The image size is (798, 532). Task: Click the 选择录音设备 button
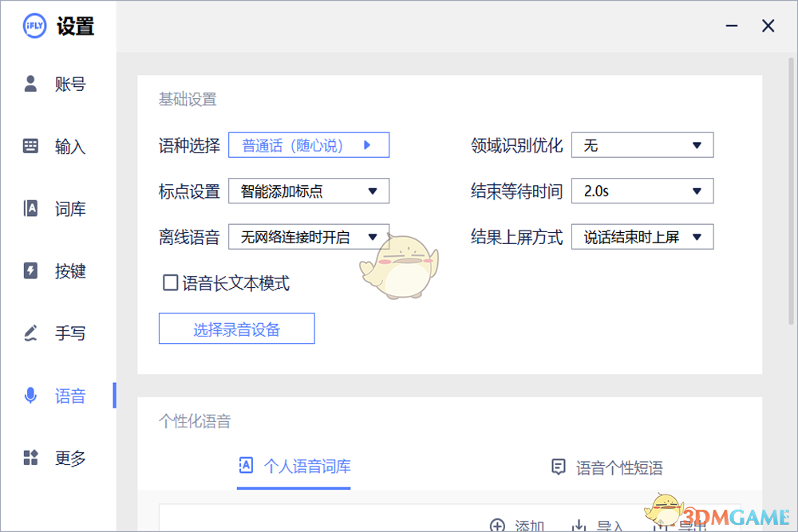236,329
